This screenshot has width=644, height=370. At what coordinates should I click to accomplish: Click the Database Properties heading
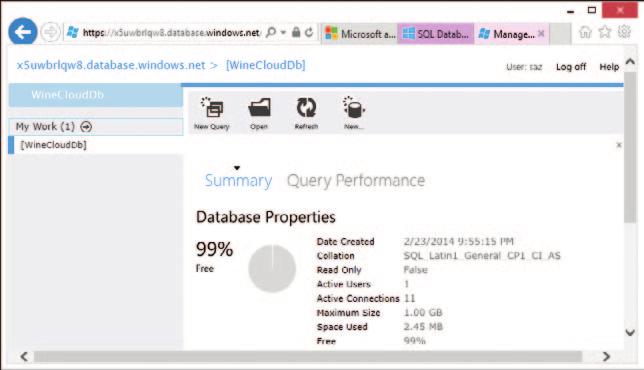pos(266,217)
